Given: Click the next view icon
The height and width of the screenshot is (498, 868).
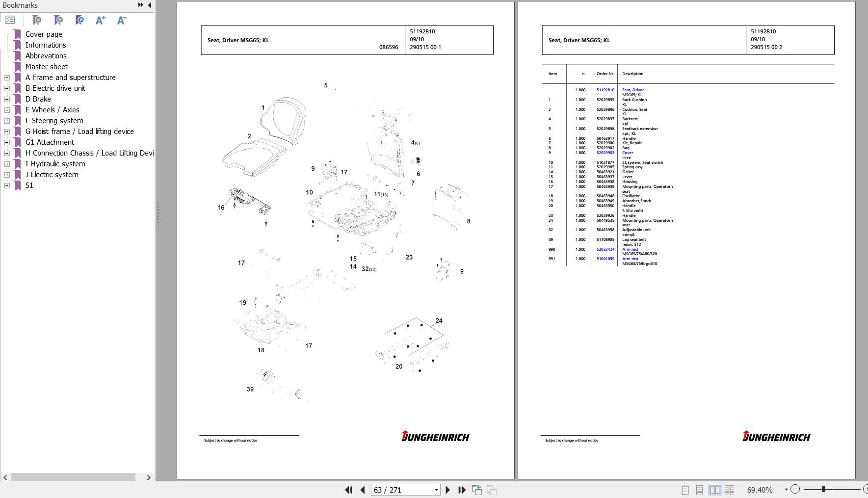Looking at the screenshot, I should (492, 490).
